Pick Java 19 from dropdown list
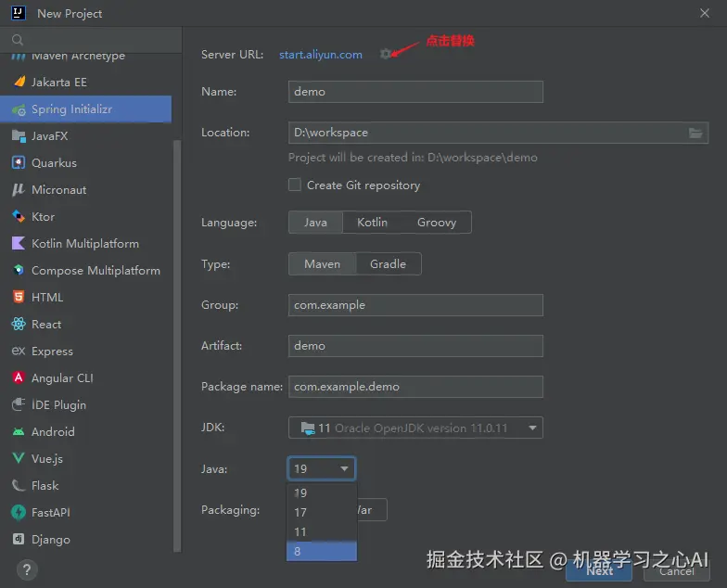 click(x=322, y=493)
